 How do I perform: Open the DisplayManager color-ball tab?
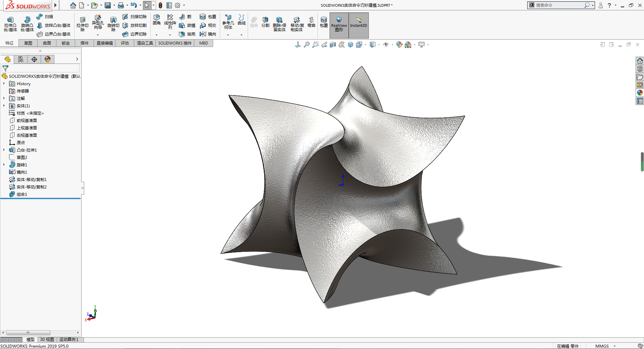48,59
